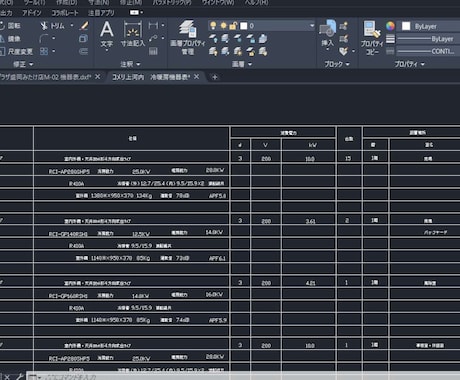
Task: Click the Define Attributes icon
Action: pos(343,51)
